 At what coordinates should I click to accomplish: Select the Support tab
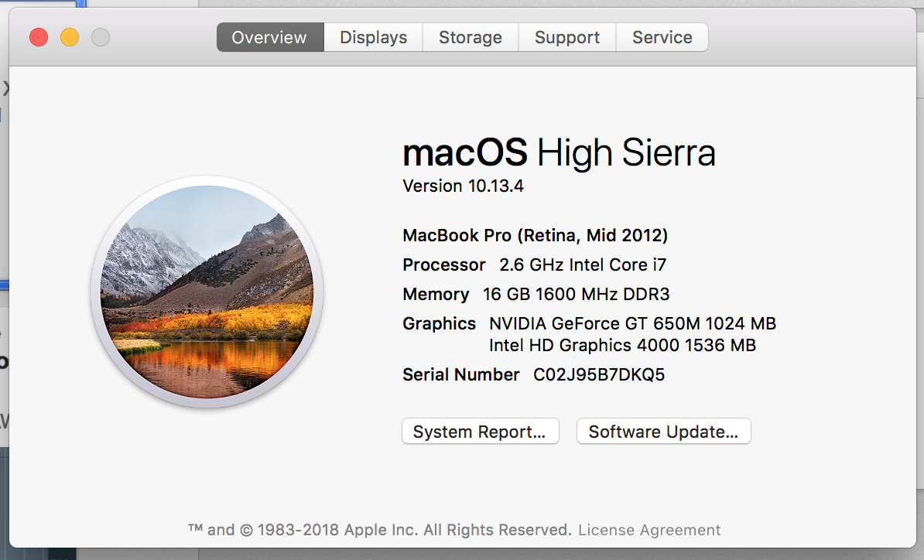click(567, 37)
